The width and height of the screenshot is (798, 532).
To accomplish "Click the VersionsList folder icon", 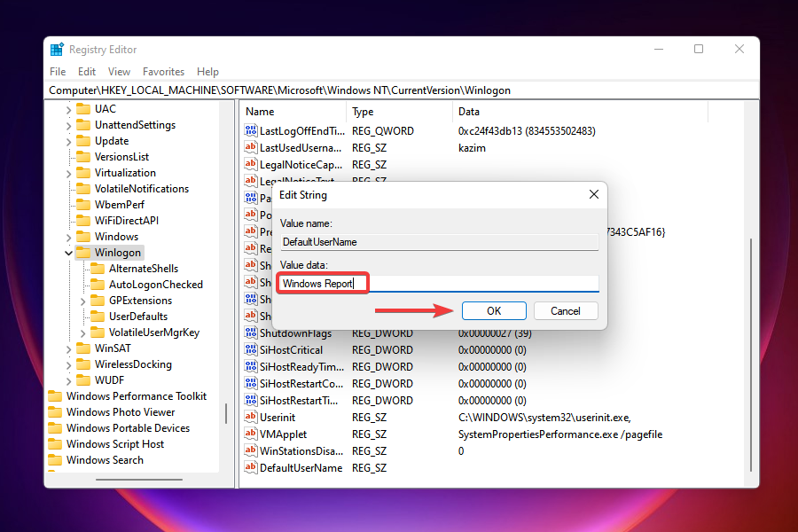I will tap(83, 156).
